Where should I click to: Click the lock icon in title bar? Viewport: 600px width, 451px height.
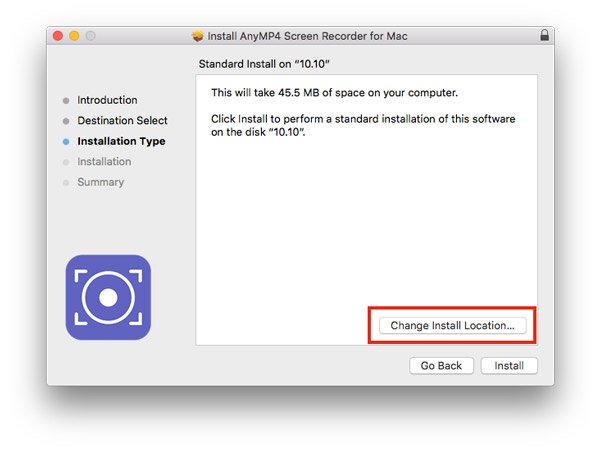tap(544, 35)
